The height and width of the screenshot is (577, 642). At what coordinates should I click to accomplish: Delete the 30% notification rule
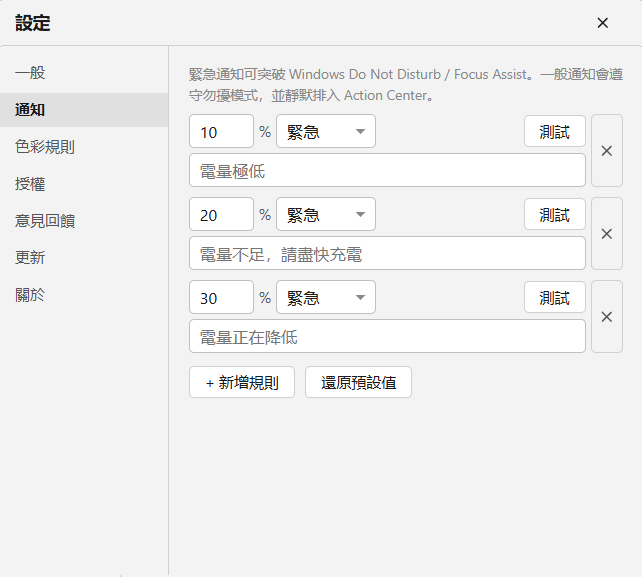(607, 317)
